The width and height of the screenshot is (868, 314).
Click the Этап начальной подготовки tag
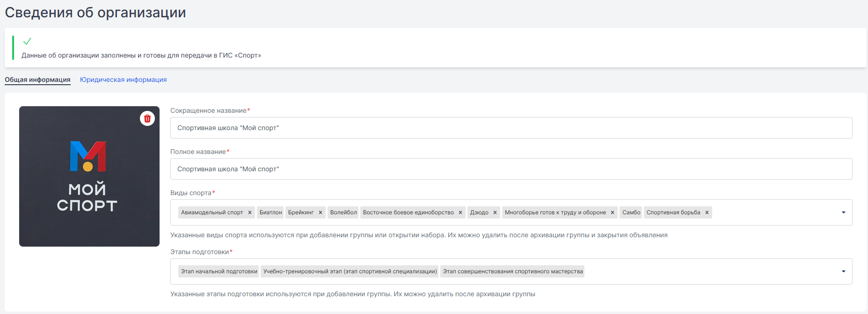coord(219,271)
